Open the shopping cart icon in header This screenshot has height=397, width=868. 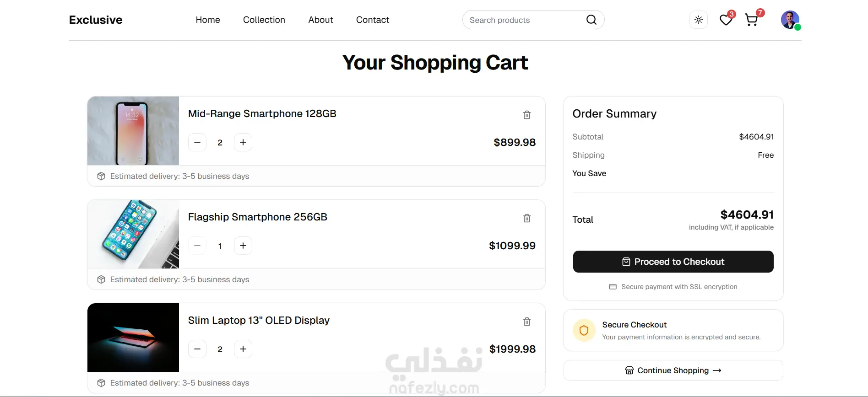[752, 20]
